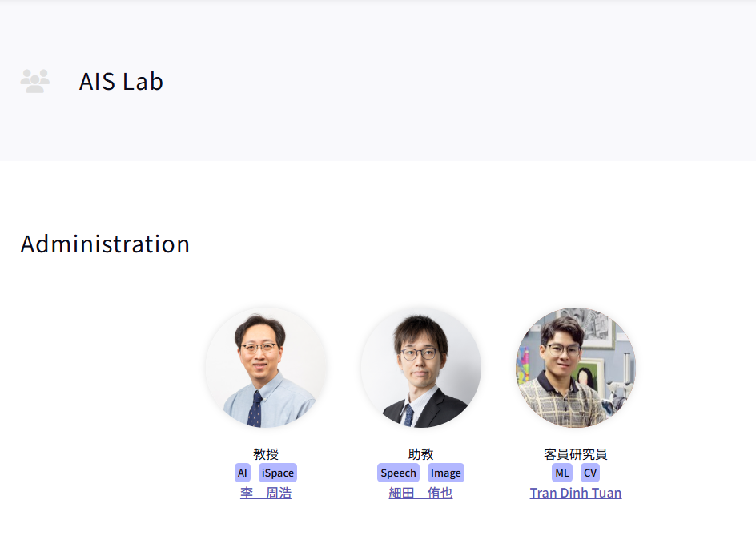Click the 客員研究員 position label

(x=576, y=454)
